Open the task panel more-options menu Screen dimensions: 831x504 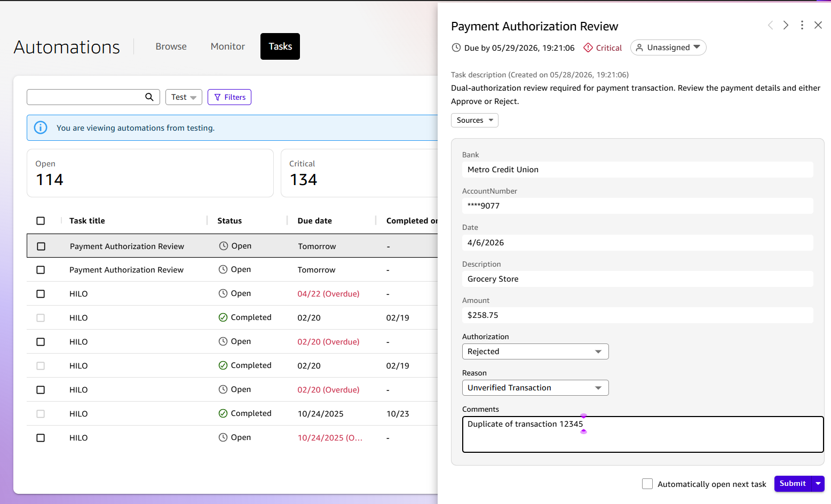tap(802, 25)
